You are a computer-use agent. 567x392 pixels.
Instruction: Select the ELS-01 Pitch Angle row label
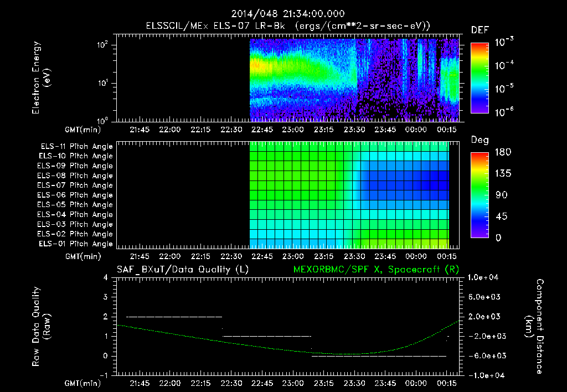[x=76, y=244]
